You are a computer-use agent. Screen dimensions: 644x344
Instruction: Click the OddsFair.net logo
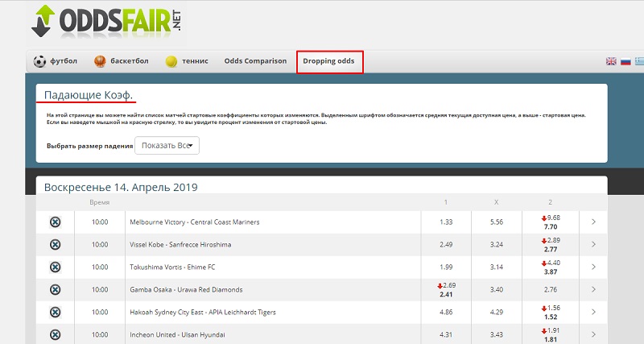[x=106, y=21]
